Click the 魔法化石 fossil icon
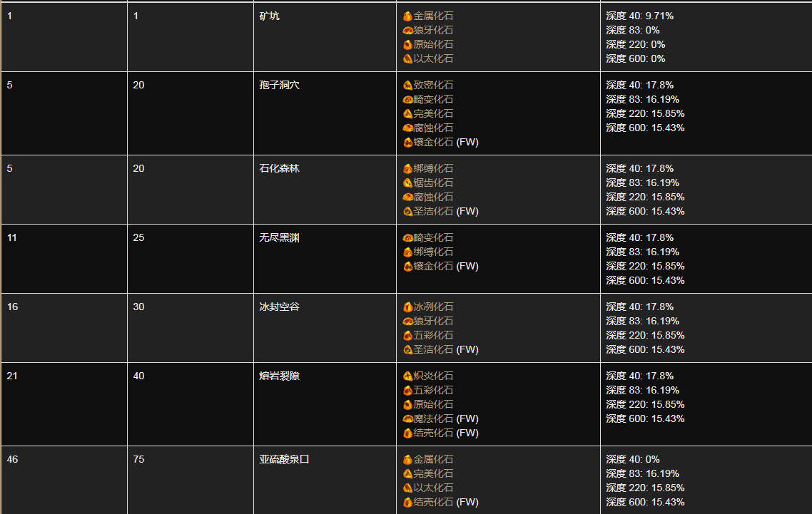The height and width of the screenshot is (514, 812). 407,418
